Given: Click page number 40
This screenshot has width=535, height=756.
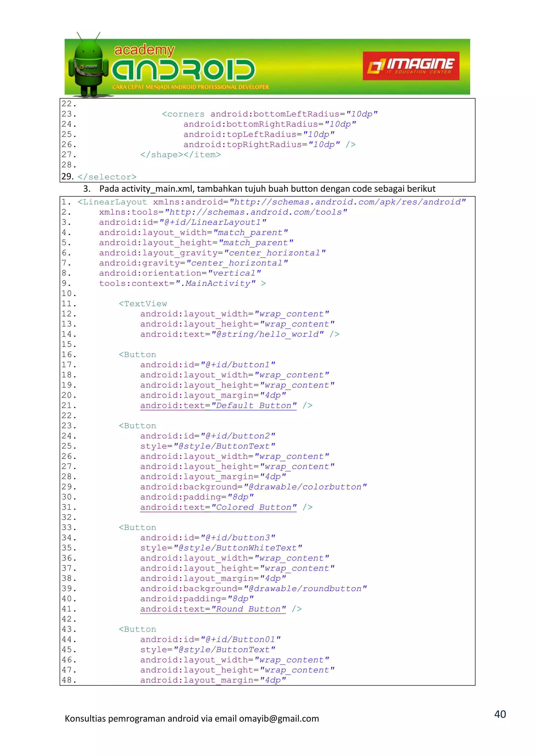Looking at the screenshot, I should pos(500,714).
